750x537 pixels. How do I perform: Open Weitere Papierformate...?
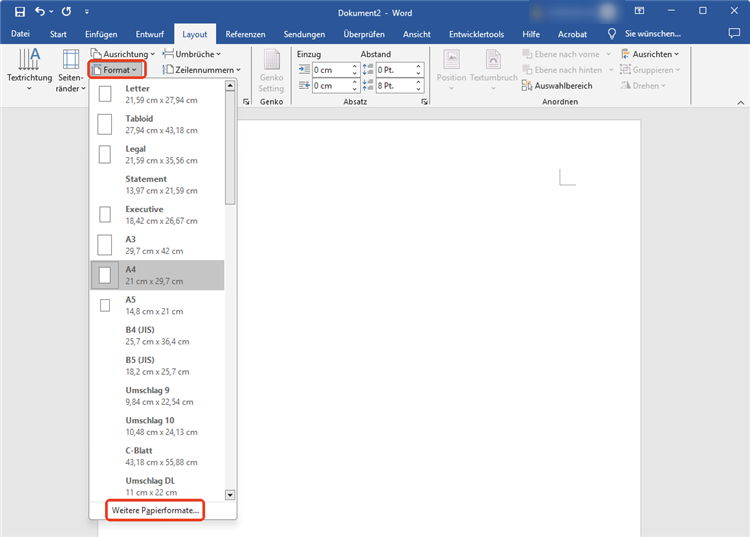click(155, 510)
